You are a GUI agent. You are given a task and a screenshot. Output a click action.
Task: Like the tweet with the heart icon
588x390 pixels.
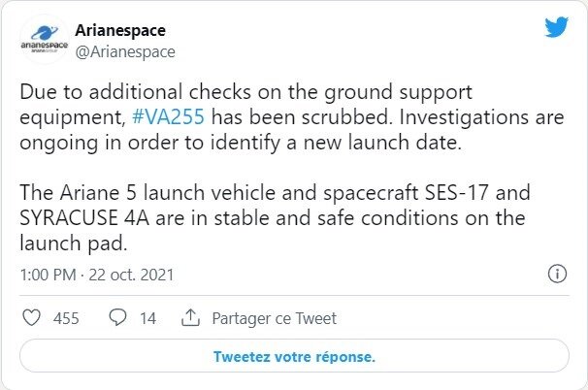click(x=31, y=318)
